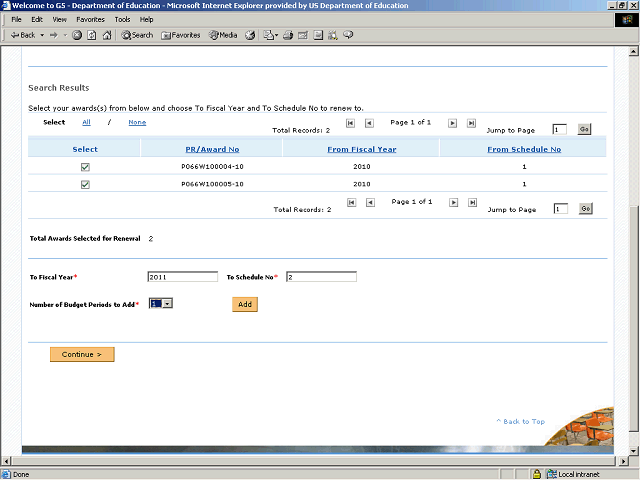Expand Number of Budget Periods dropdown

(x=167, y=303)
